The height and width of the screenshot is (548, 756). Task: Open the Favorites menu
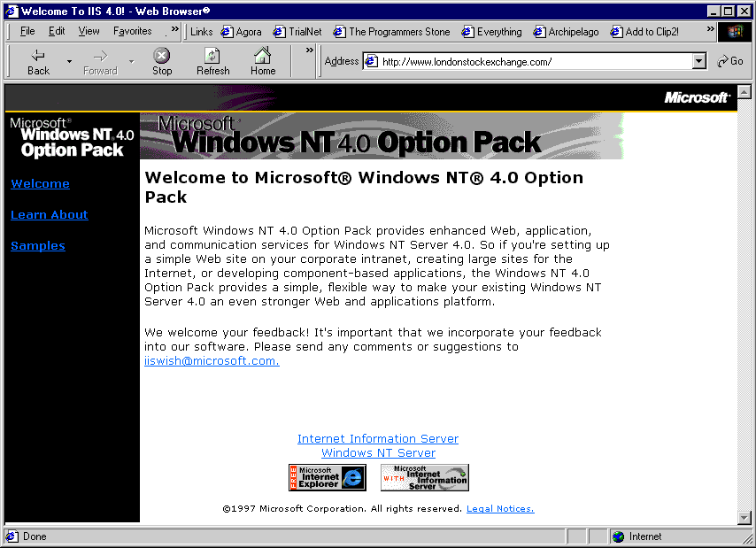click(133, 31)
